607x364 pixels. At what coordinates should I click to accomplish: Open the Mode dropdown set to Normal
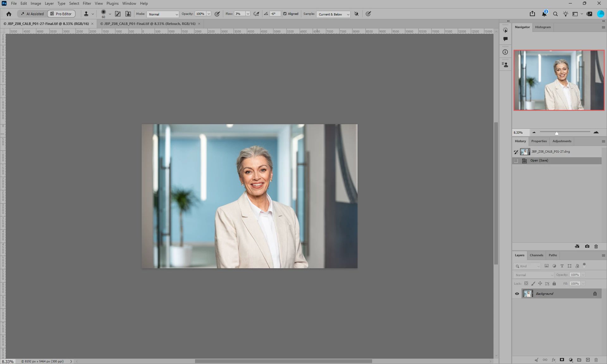pyautogui.click(x=162, y=14)
